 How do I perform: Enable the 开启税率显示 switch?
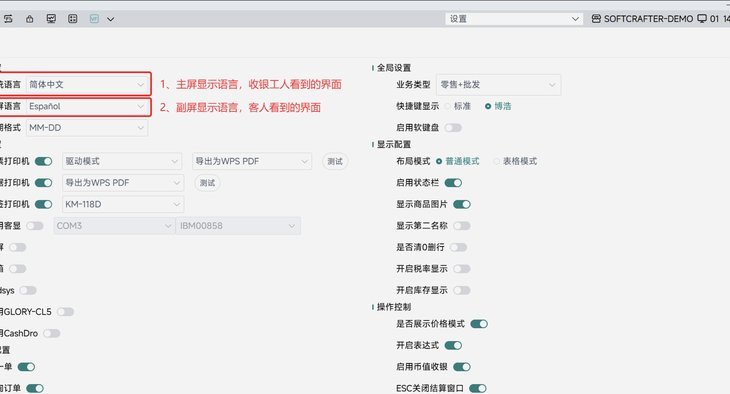(462, 269)
